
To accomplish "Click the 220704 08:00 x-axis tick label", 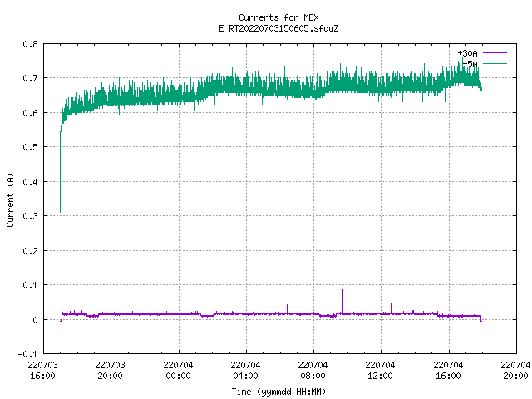I will (x=313, y=371).
